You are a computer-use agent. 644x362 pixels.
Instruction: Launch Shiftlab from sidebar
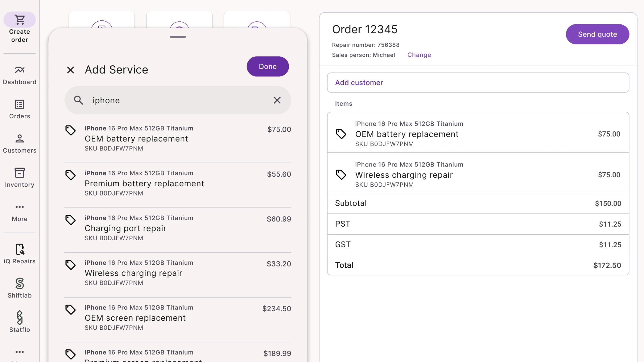click(x=20, y=288)
